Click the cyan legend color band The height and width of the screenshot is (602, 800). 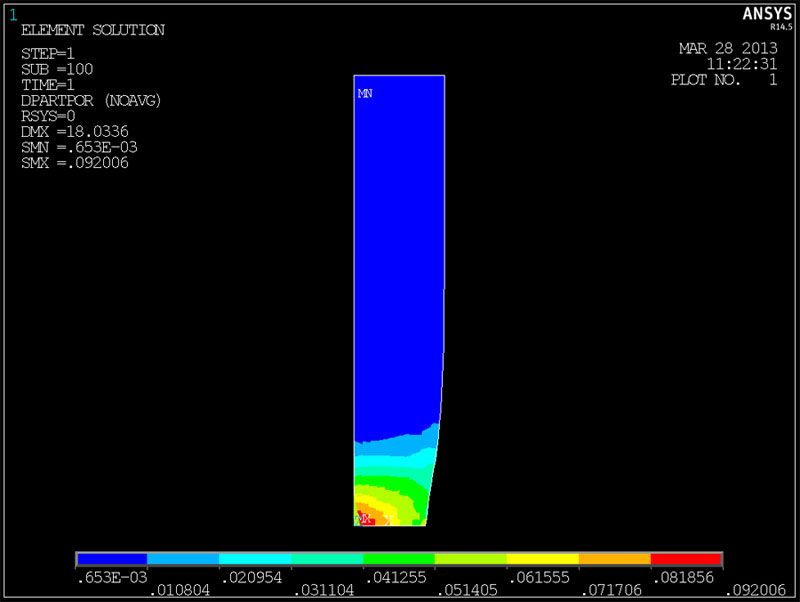tap(255, 559)
